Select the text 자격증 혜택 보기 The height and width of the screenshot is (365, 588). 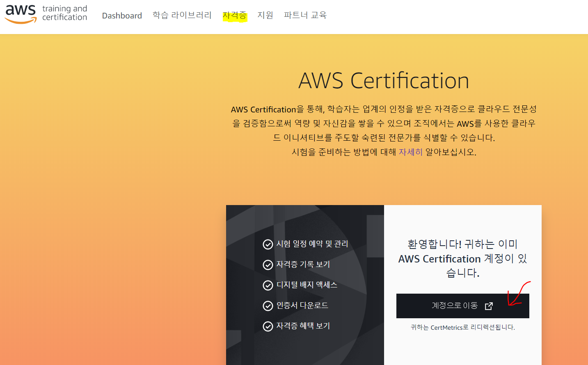click(303, 326)
